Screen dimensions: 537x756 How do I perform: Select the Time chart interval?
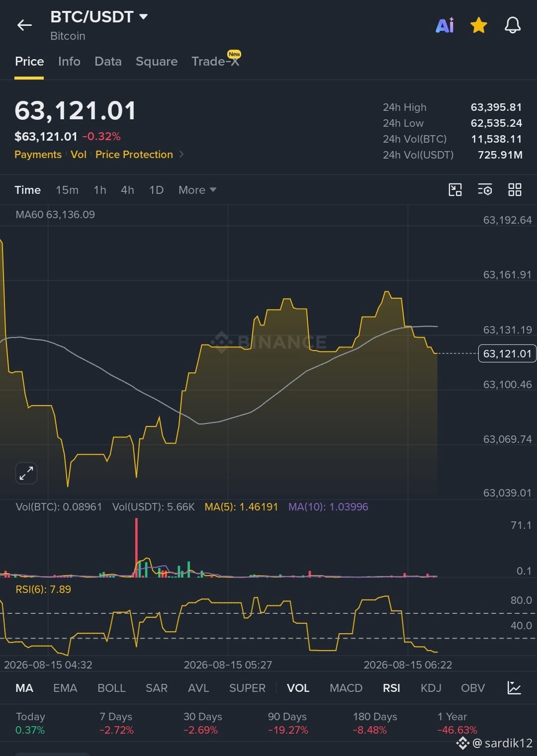[x=27, y=190]
